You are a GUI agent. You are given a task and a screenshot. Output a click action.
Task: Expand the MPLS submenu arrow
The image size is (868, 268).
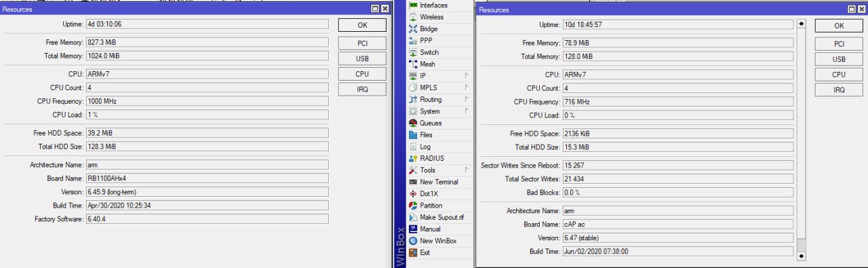[467, 88]
